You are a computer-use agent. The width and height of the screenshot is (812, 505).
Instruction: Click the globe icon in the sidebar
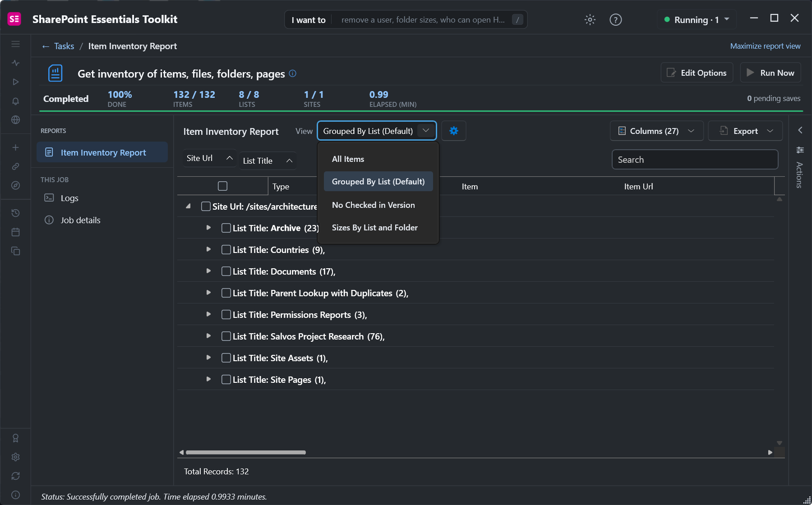[15, 120]
